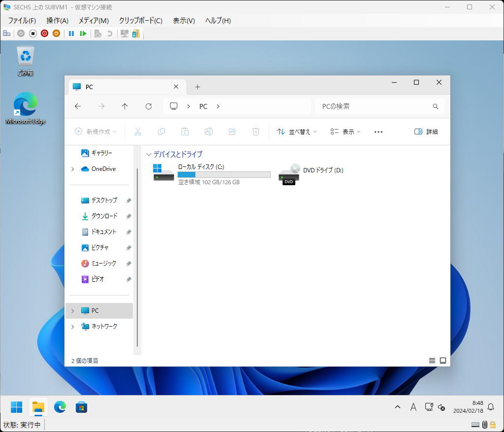Turn off VM via stop icon
The image size is (504, 432).
point(33,33)
